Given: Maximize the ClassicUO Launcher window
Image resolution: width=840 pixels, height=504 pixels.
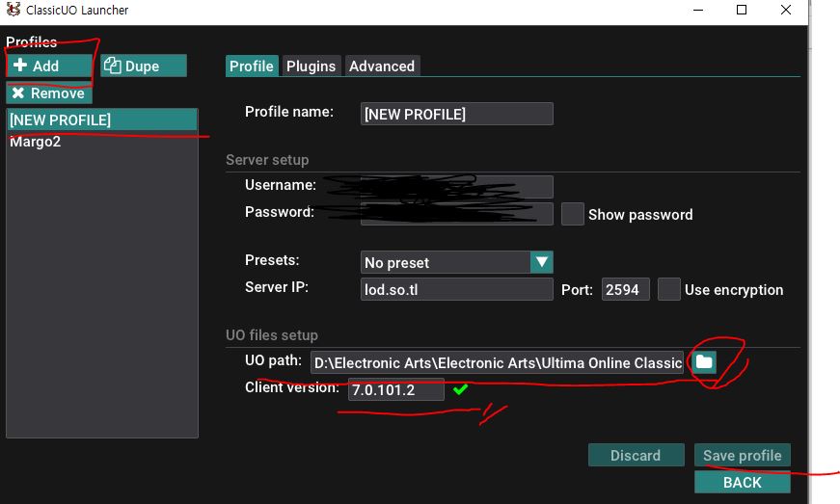Looking at the screenshot, I should pos(742,10).
